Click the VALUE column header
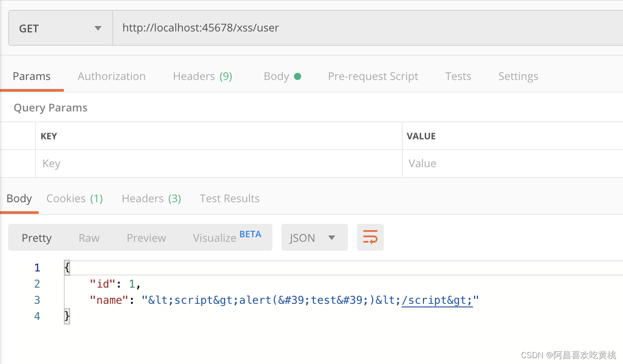Image resolution: width=623 pixels, height=364 pixels. point(421,136)
